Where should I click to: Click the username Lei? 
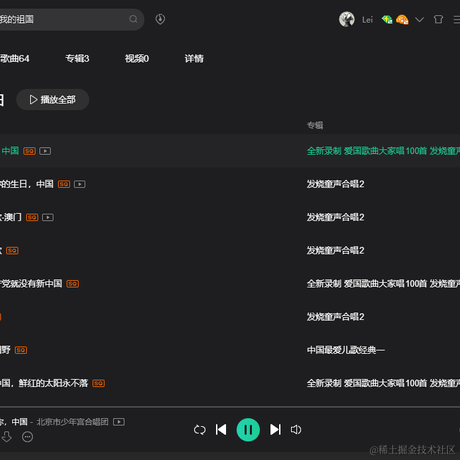pyautogui.click(x=367, y=20)
